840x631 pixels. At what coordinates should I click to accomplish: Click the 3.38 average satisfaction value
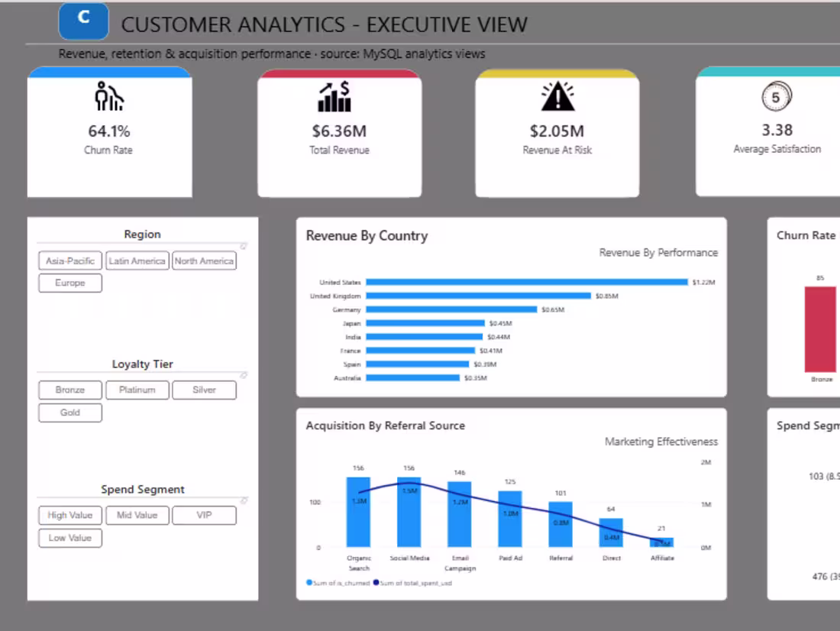click(x=777, y=131)
